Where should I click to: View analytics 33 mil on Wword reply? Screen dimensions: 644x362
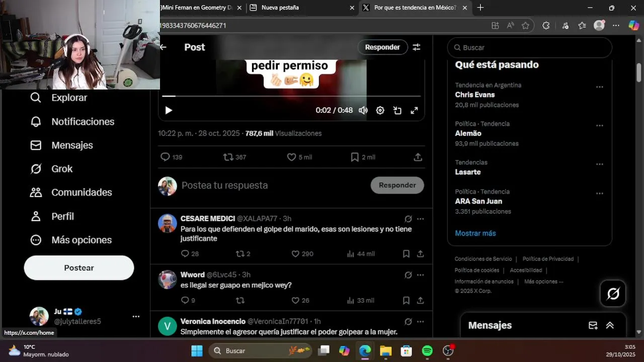click(361, 300)
